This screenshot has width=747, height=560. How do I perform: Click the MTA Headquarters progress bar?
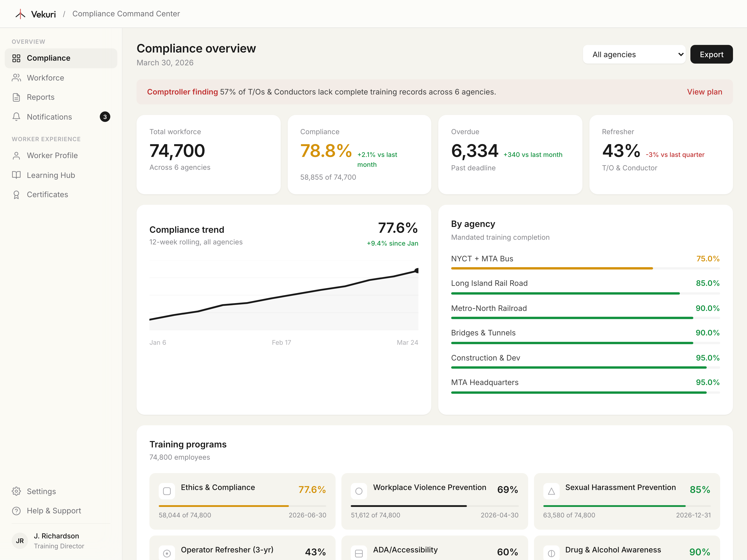pyautogui.click(x=585, y=393)
